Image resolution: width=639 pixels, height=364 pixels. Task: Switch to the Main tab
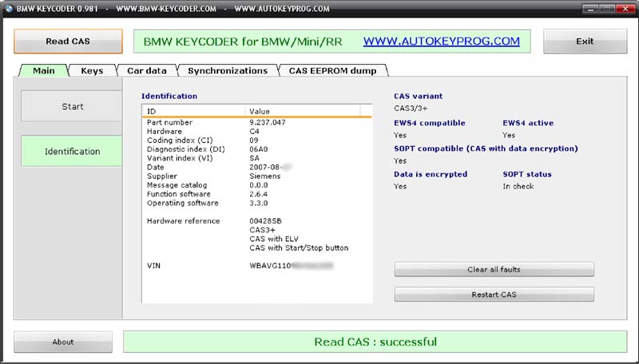[x=44, y=70]
